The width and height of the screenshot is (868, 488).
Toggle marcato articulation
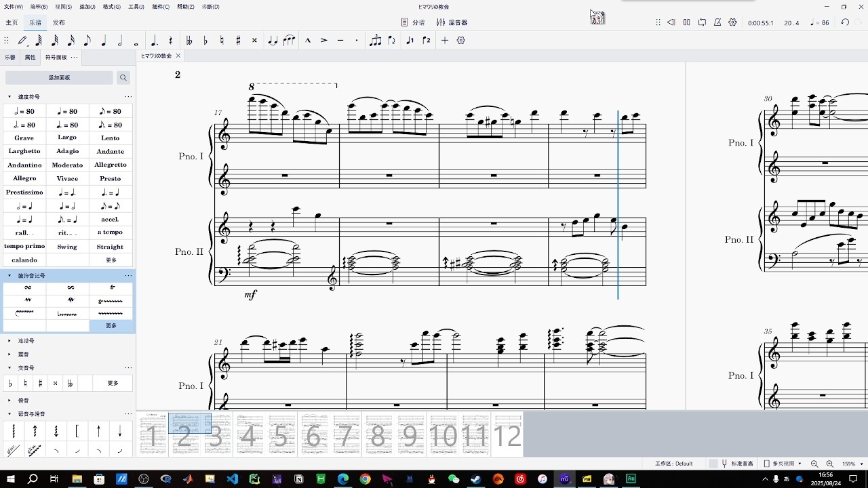pyautogui.click(x=307, y=41)
